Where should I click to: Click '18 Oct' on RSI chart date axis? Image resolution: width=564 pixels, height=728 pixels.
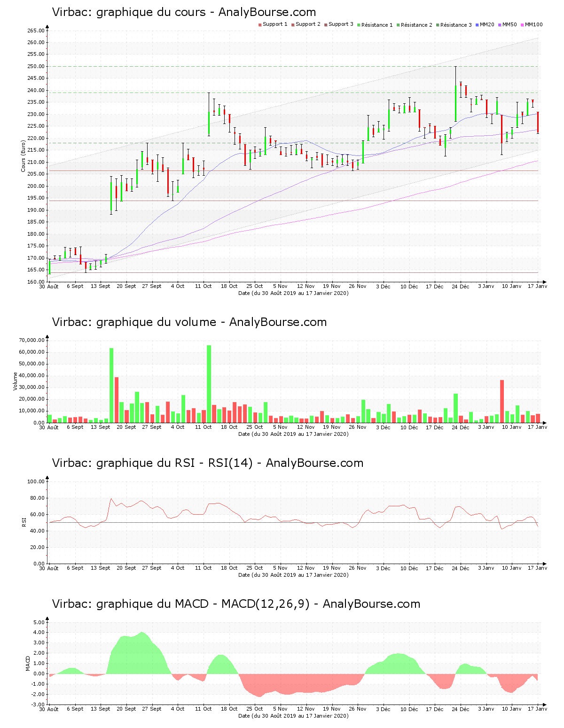[229, 568]
